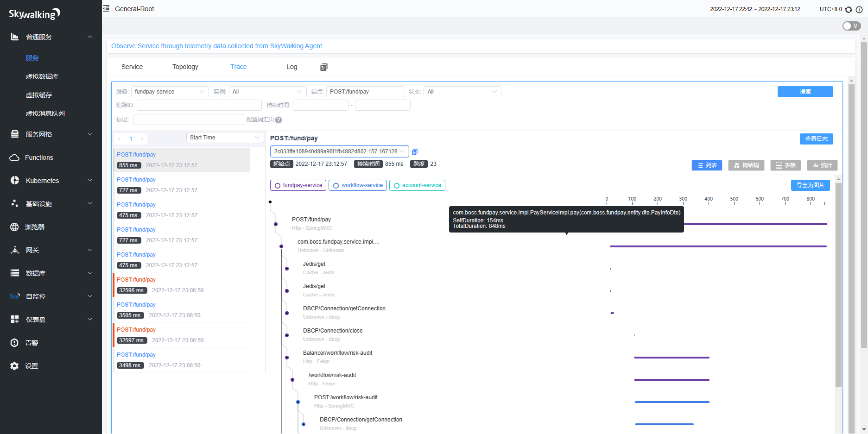868x434 pixels.
Task: Select the Trace tab
Action: [x=239, y=67]
